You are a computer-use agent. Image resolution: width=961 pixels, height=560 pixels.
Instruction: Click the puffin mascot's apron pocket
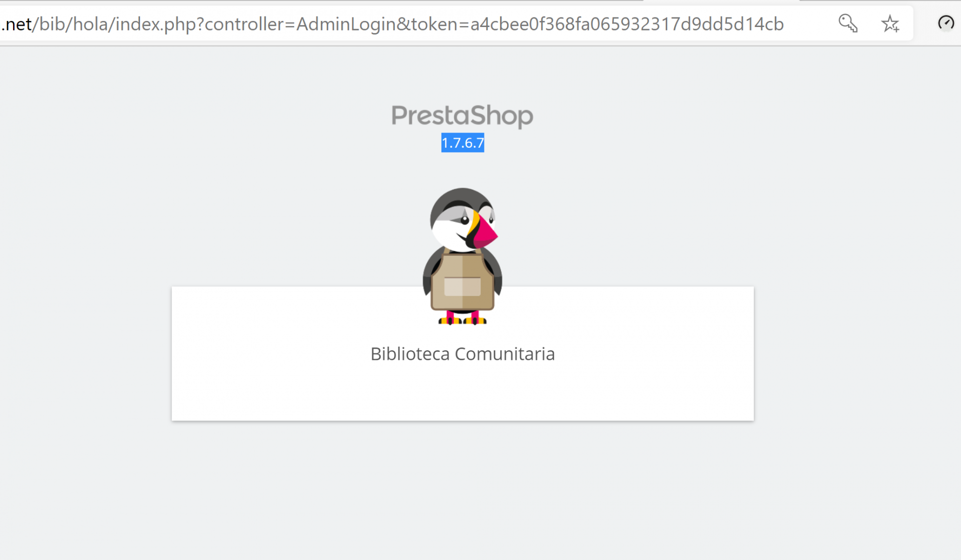click(x=462, y=286)
